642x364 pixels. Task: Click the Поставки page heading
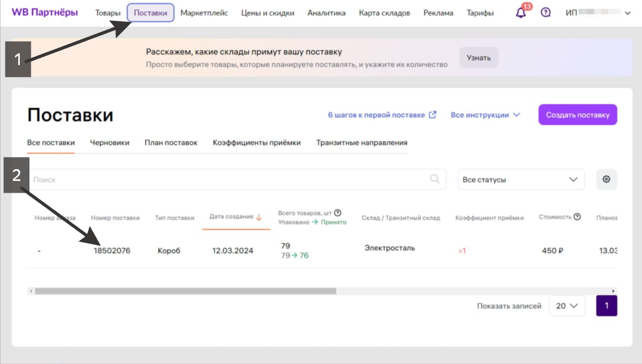click(x=70, y=115)
